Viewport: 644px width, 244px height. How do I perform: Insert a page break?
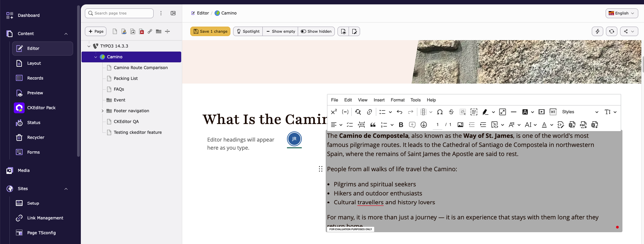click(361, 125)
